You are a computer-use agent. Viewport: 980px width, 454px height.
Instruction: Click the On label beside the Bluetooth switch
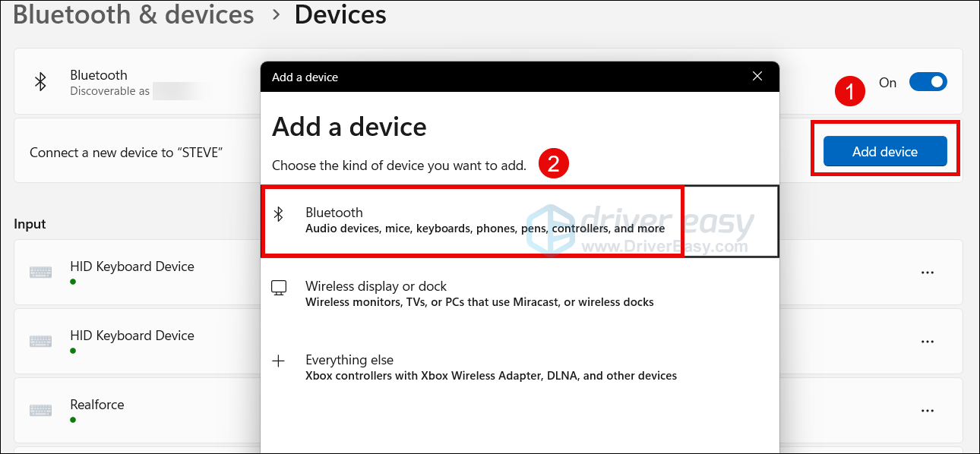click(x=887, y=82)
